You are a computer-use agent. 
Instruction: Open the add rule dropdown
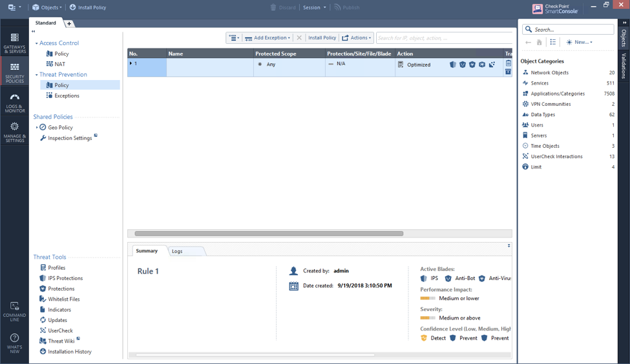click(x=234, y=37)
